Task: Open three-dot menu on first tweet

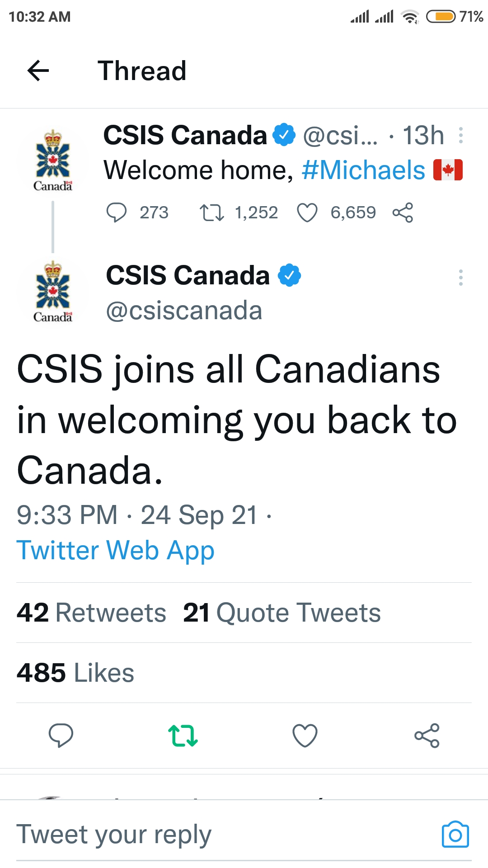Action: [460, 135]
